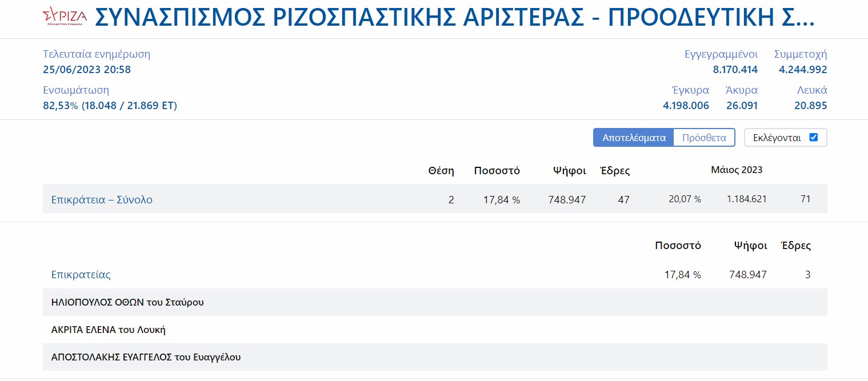Image resolution: width=868 pixels, height=381 pixels.
Task: Click the Θέση column header
Action: 441,170
